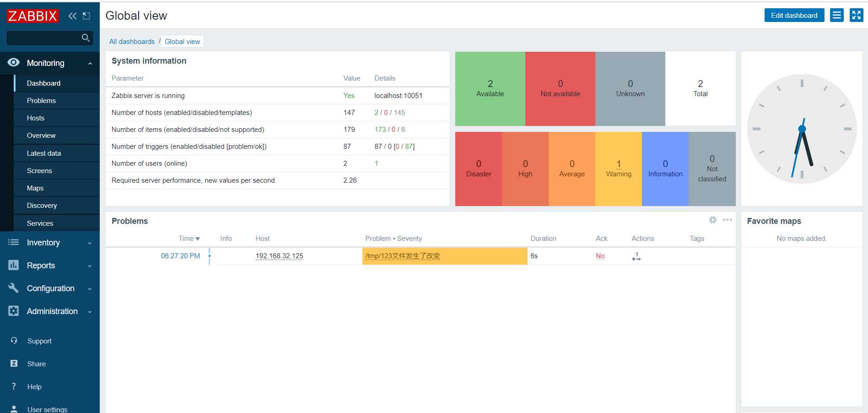Viewport: 868px width, 413px height.
Task: Click the No acknowledge link
Action: (600, 256)
